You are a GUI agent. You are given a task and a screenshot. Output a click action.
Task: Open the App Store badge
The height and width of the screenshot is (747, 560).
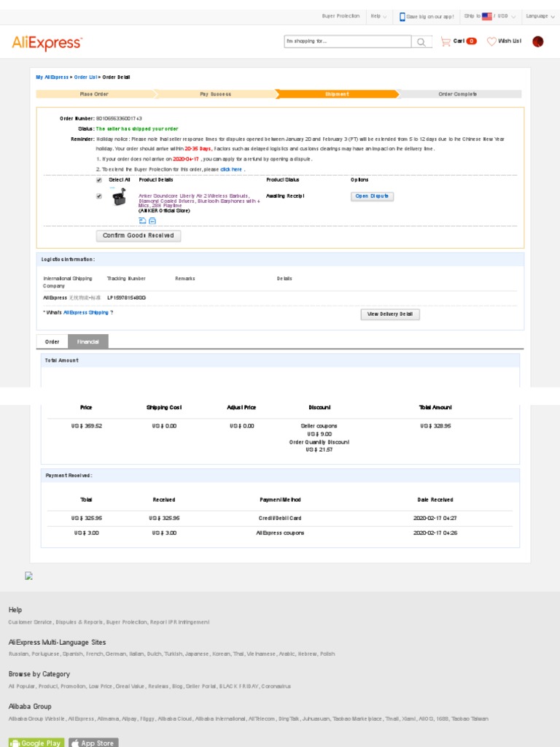(93, 743)
